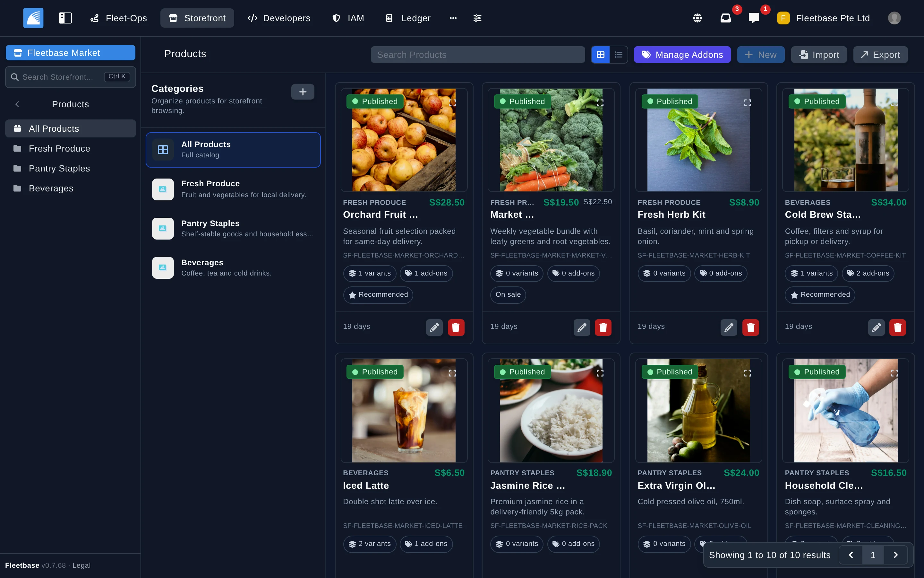Open the inbox notifications icon
This screenshot has width=924, height=578.
725,18
